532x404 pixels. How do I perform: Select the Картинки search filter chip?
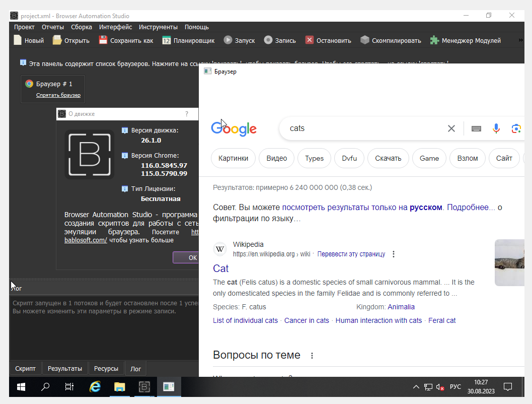tap(233, 158)
